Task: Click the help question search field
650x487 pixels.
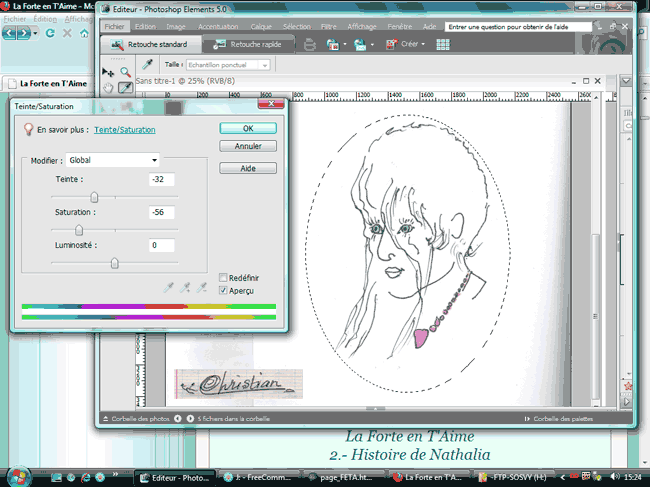Action: [x=518, y=27]
